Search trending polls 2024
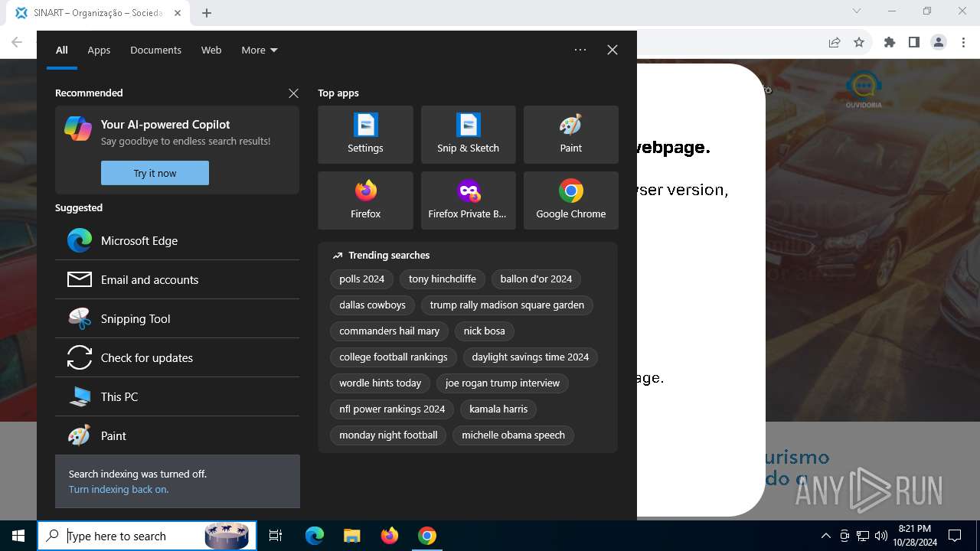This screenshot has width=980, height=551. tap(361, 279)
